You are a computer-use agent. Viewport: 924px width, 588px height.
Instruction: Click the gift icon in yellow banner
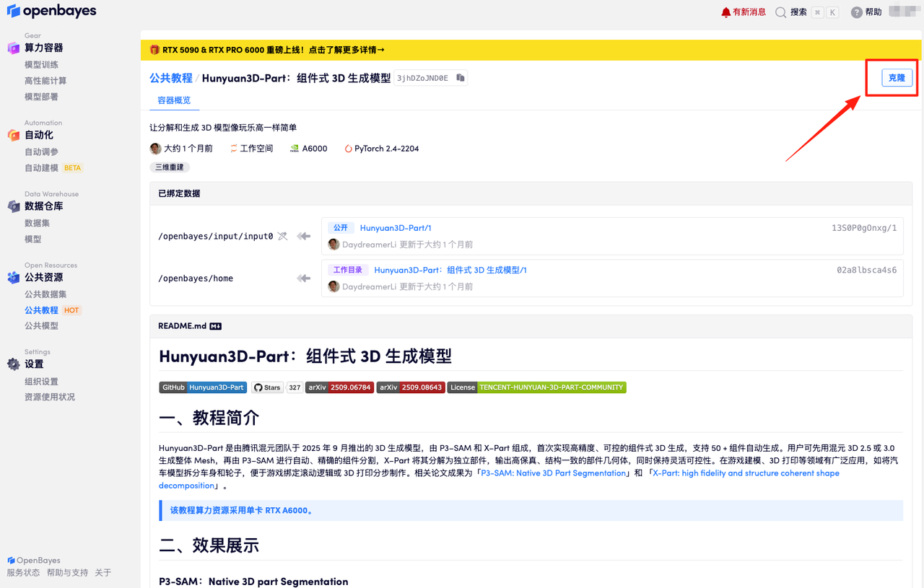(154, 50)
